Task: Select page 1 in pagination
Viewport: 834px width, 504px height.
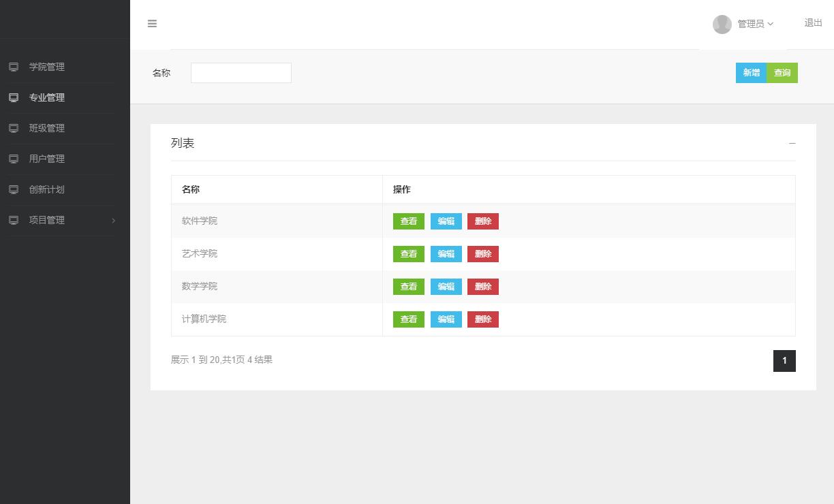Action: 784,361
